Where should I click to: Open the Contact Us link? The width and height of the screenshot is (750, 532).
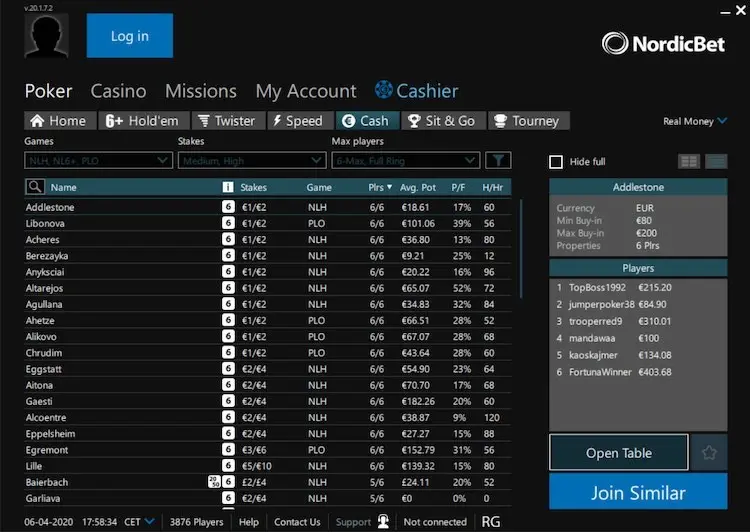tap(297, 522)
